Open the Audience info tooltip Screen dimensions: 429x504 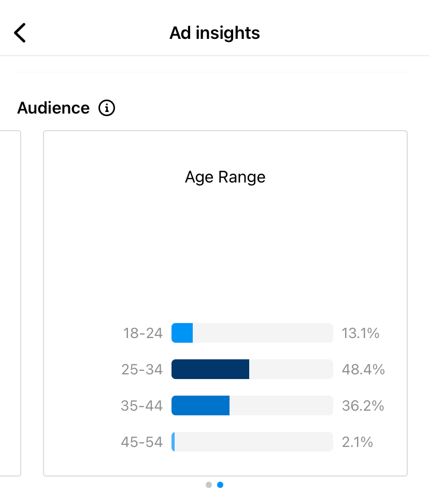(106, 108)
